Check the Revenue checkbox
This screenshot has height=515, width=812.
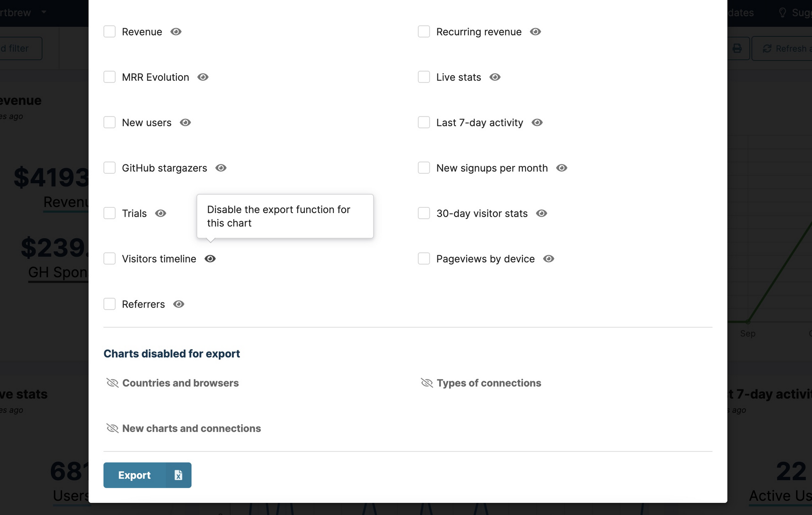[110, 32]
